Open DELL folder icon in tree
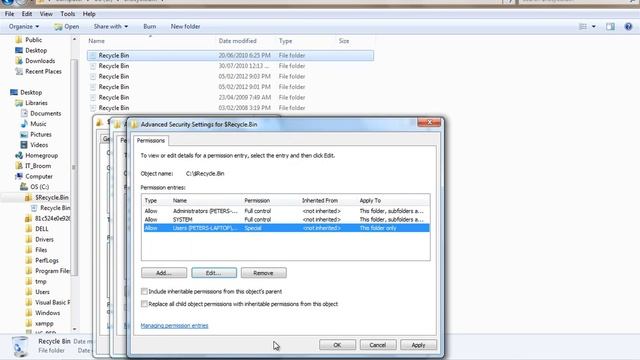Image resolution: width=640 pixels, height=360 pixels. 29,229
